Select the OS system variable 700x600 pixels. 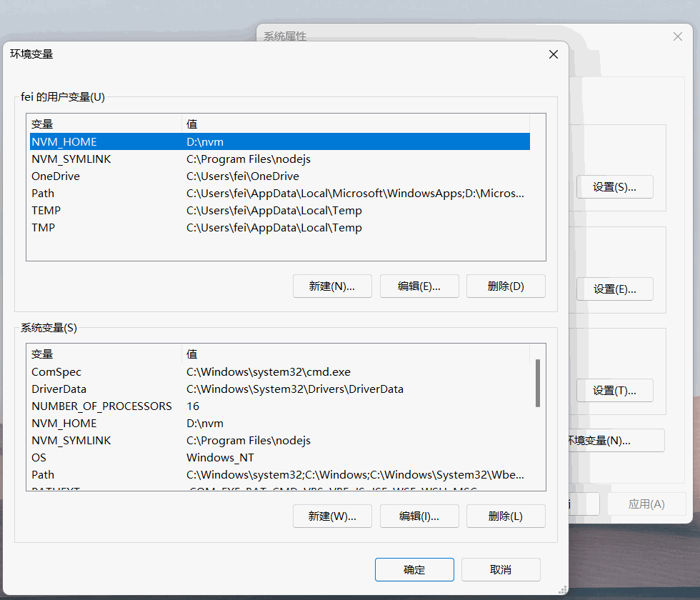[280, 457]
